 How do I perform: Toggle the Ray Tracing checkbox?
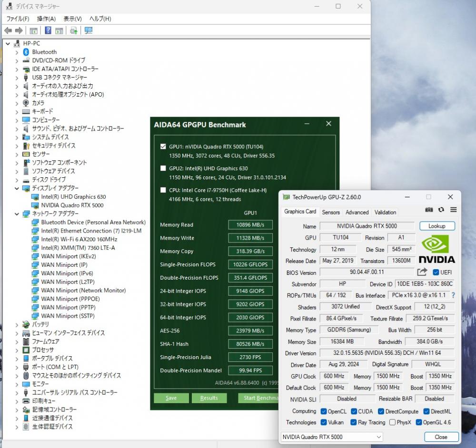[353, 422]
